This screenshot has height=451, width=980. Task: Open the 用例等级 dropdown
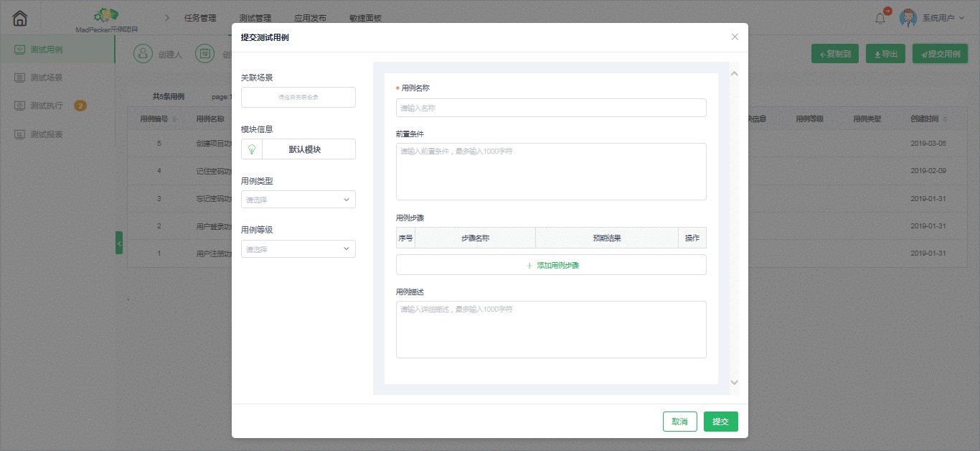coord(298,248)
